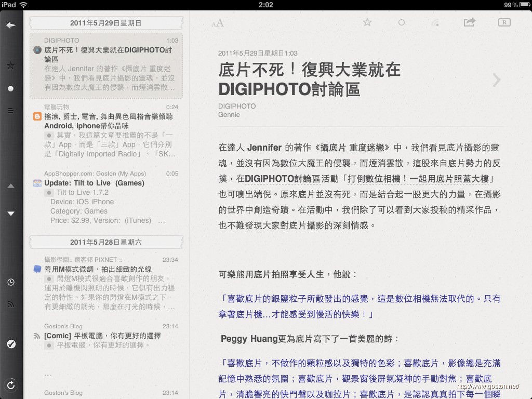Sort by date using the clock icon
This screenshot has height=399, width=532.
(x=11, y=282)
